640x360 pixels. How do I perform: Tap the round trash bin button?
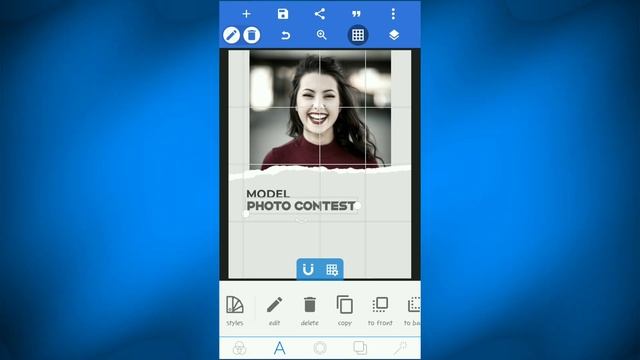pos(252,35)
